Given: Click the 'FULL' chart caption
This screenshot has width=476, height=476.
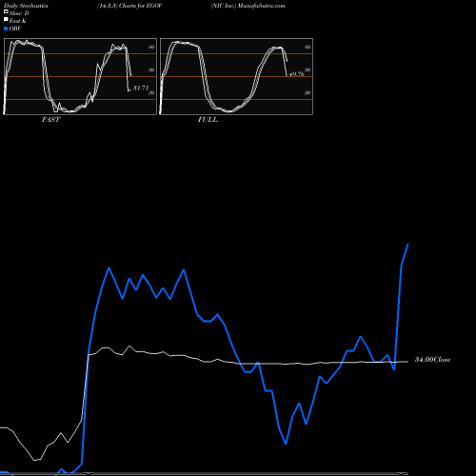Looking at the screenshot, I should [x=208, y=120].
